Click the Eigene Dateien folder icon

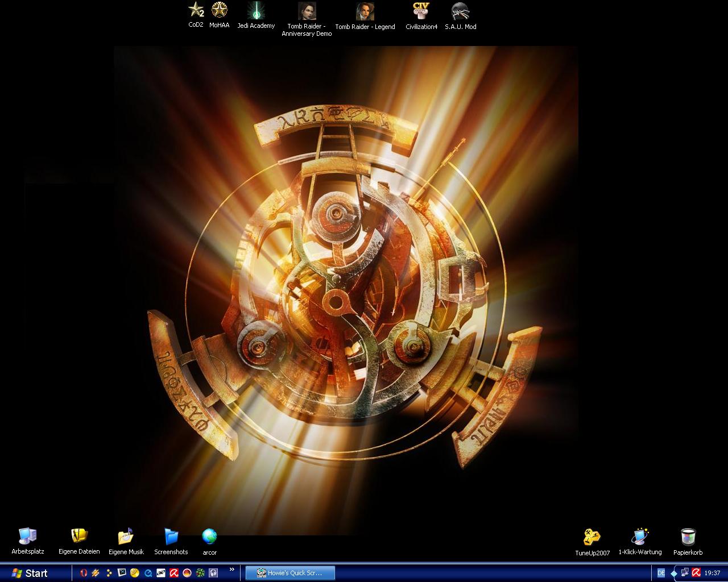click(79, 541)
